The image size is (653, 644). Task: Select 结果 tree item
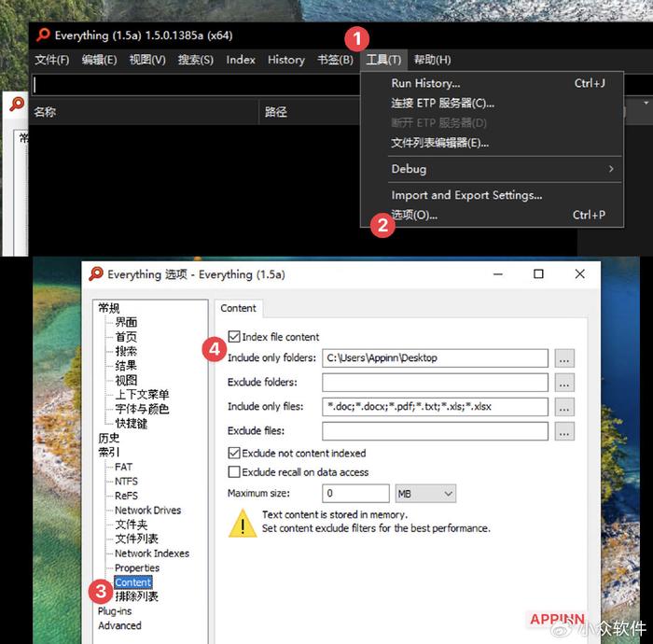pyautogui.click(x=126, y=366)
